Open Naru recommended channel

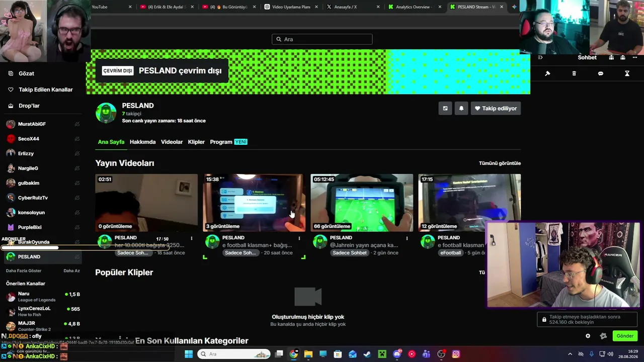43,297
